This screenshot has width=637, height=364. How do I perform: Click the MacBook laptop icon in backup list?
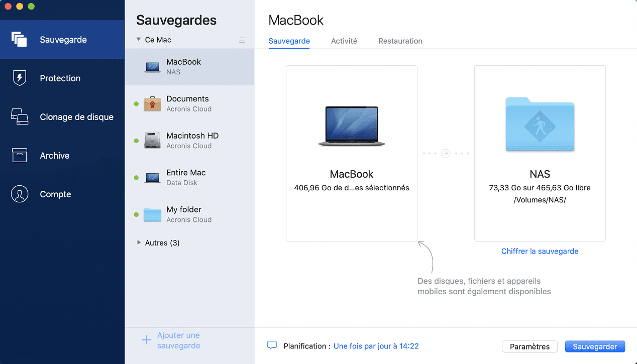pos(152,67)
